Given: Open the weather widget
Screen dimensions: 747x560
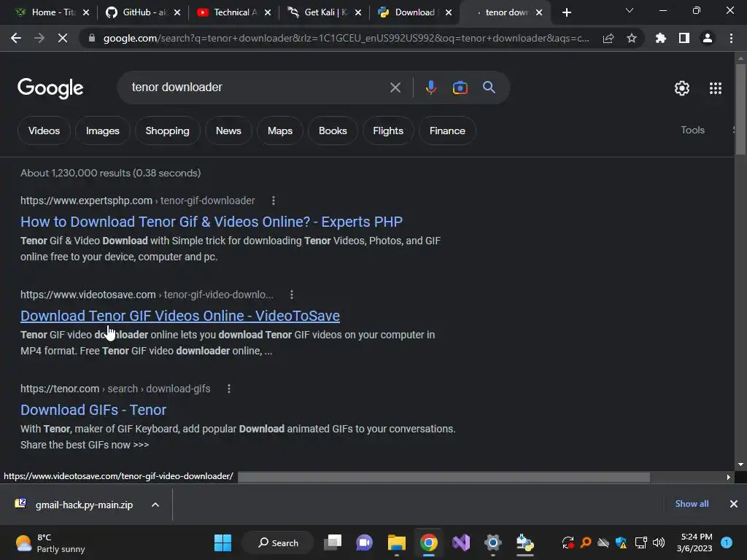Looking at the screenshot, I should tap(50, 542).
